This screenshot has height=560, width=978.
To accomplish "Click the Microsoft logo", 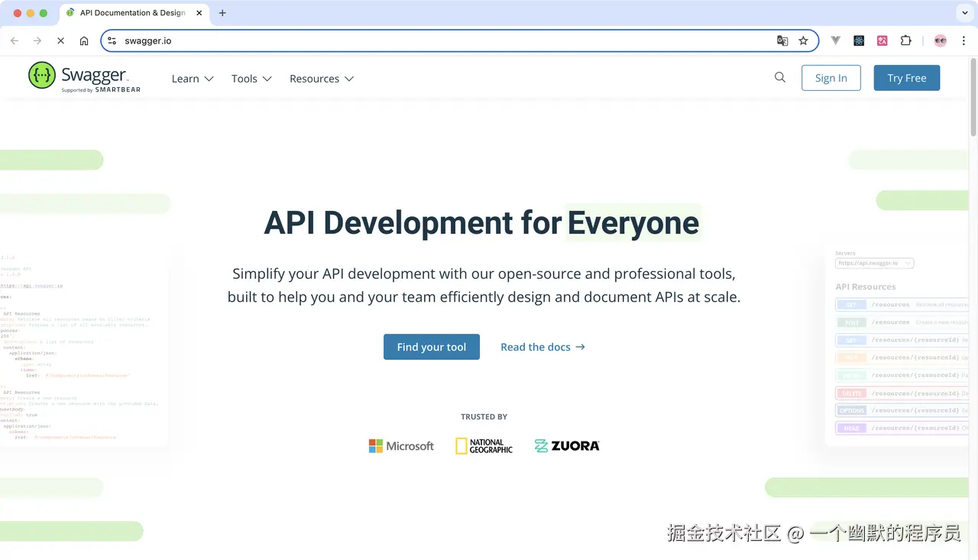I will [x=401, y=446].
